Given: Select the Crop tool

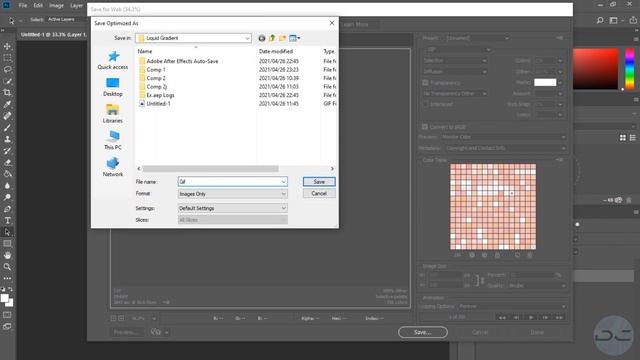Looking at the screenshot, I should click(x=7, y=93).
